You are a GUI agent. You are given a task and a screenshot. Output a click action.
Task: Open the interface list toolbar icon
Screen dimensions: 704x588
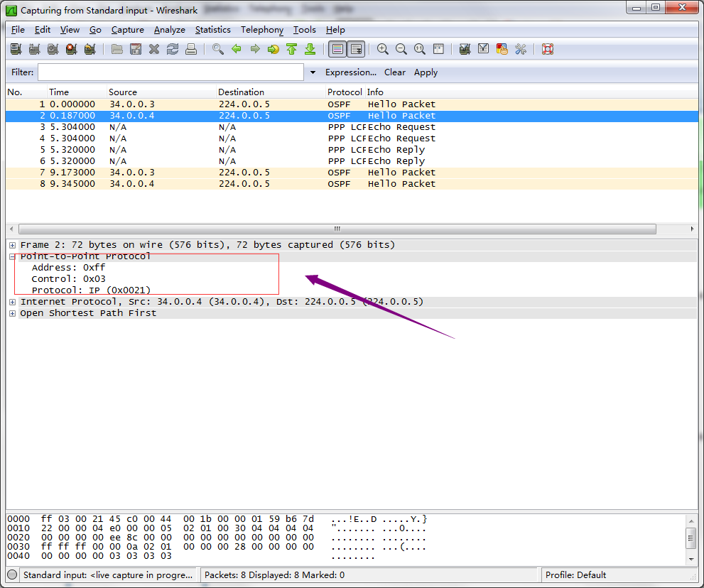pos(16,49)
